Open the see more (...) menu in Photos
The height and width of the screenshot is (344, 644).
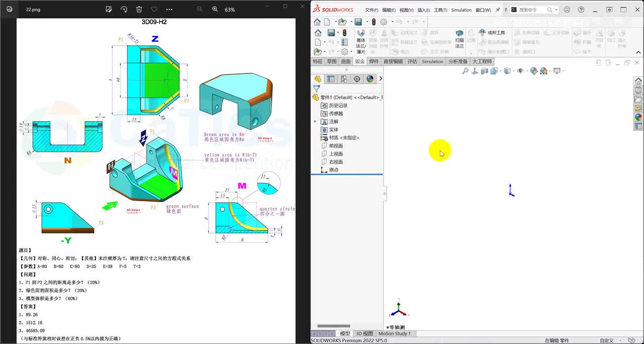[x=169, y=10]
